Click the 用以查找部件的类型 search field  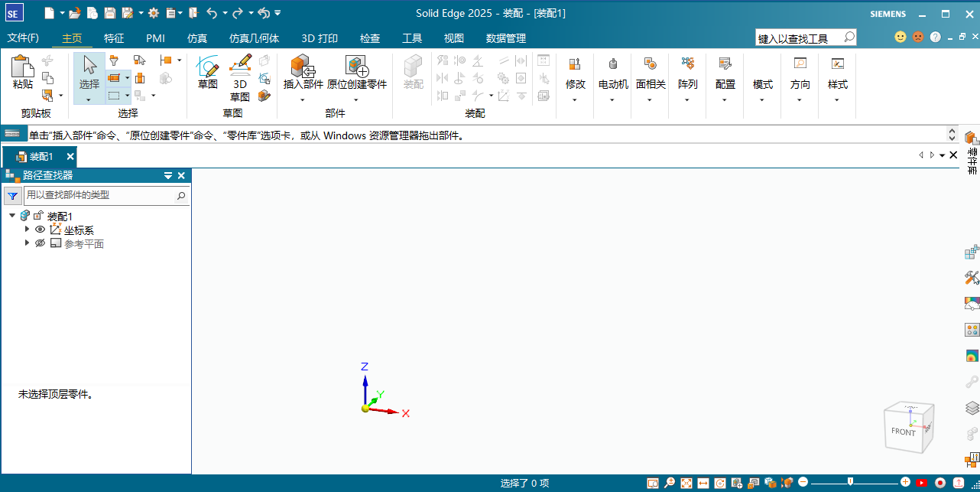(106, 195)
